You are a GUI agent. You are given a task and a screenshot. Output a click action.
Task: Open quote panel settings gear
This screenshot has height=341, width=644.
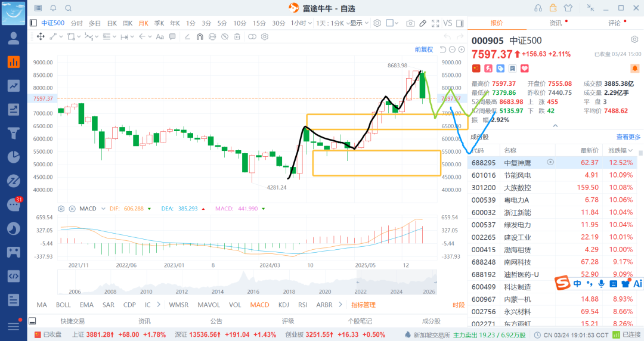(634, 39)
